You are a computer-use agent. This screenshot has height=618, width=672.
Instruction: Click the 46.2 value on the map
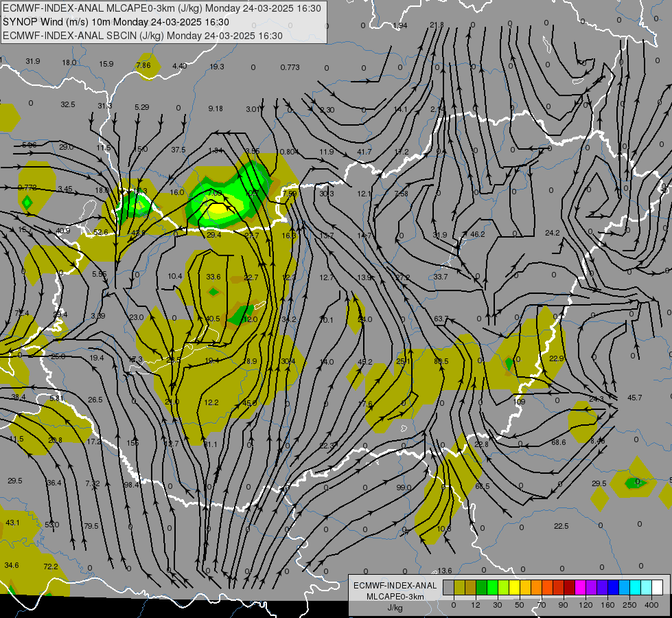478,234
